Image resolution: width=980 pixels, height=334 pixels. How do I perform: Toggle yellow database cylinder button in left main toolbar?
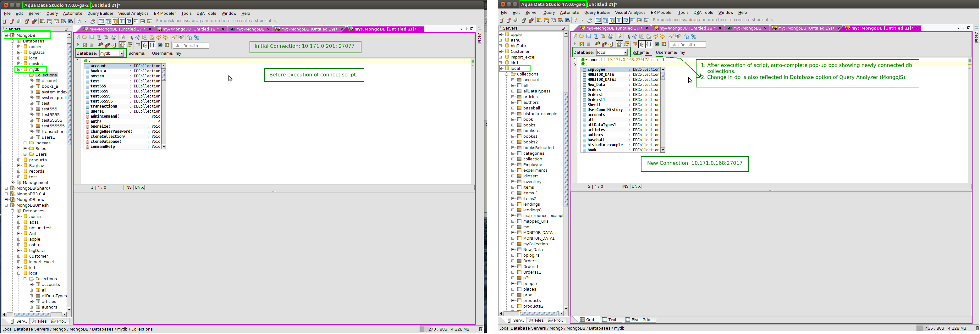coord(115,21)
